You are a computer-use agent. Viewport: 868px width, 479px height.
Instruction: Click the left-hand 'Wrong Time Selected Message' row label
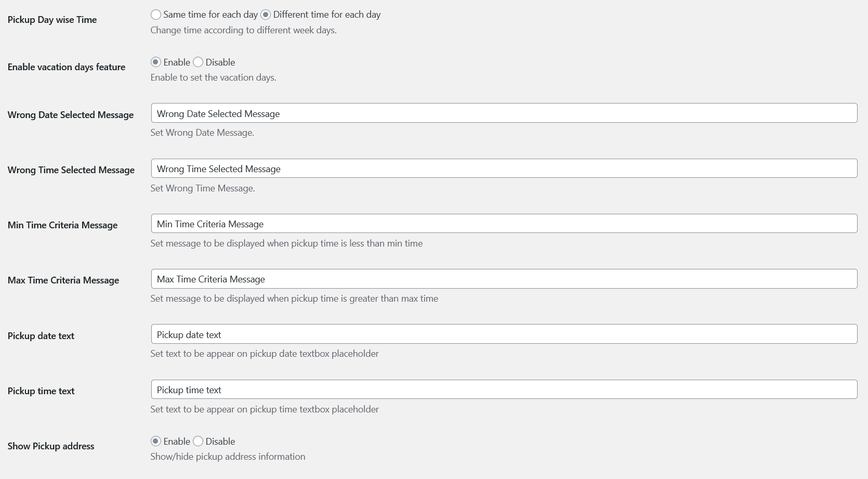71,170
